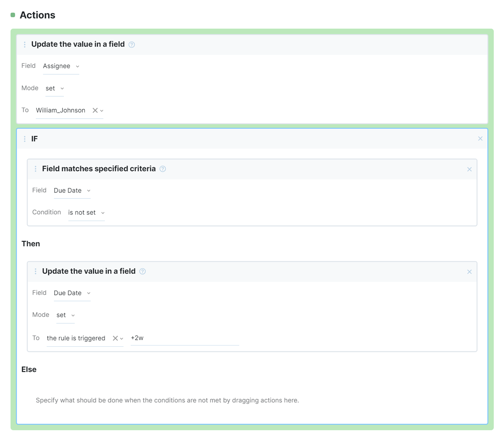Remove the IF block
The width and height of the screenshot is (504, 435).
point(480,139)
